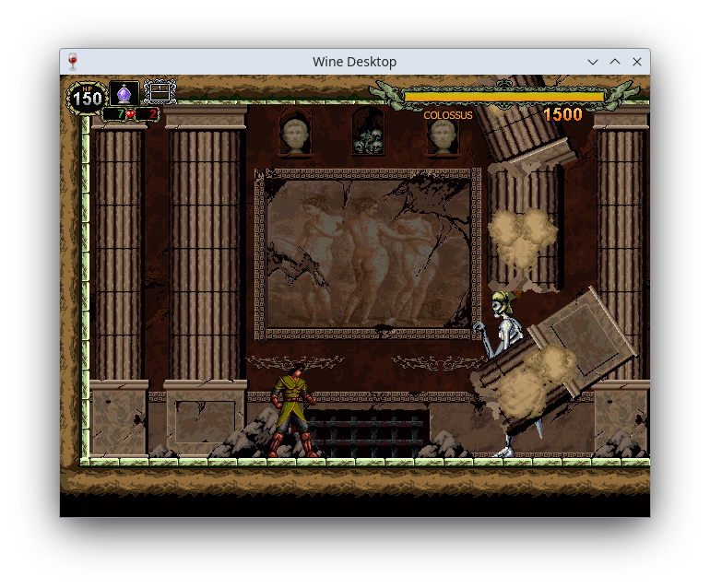Screen dimensions: 710x588
Task: Click the 1500 boss HP number
Action: click(x=562, y=114)
